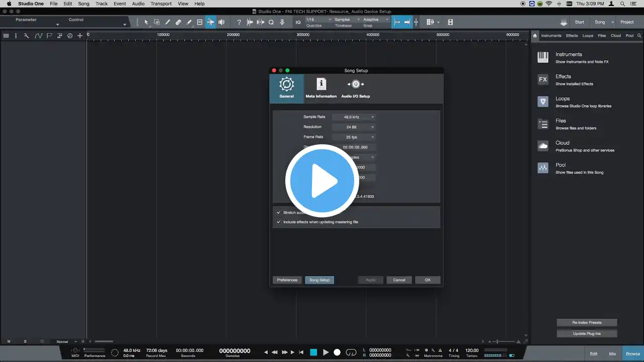644x362 pixels.
Task: Open the Sample Rate dropdown
Action: [354, 117]
